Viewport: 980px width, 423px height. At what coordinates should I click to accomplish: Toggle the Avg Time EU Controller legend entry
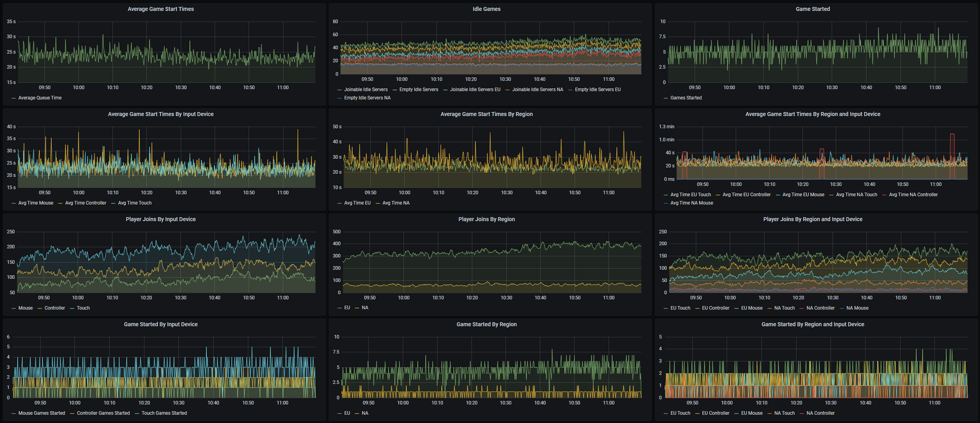746,195
